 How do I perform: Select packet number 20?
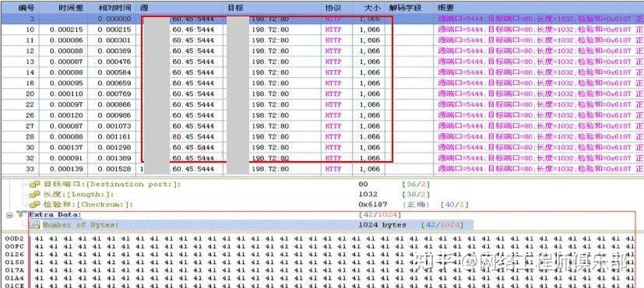point(322,93)
